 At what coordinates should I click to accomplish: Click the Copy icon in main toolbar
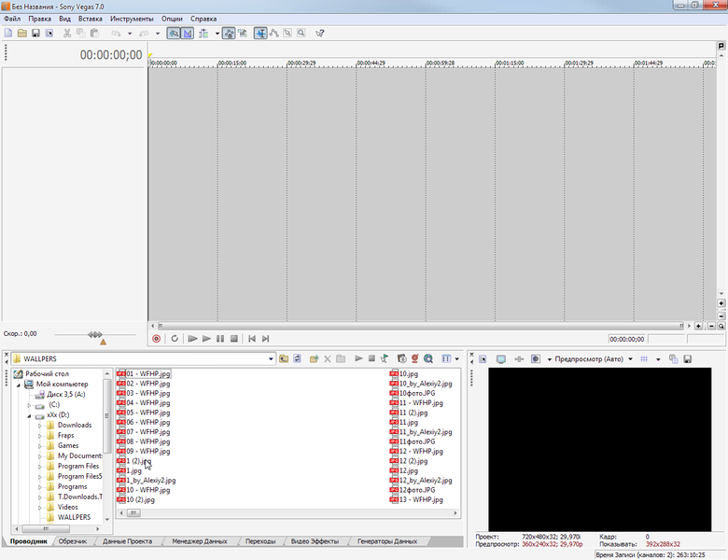click(81, 34)
